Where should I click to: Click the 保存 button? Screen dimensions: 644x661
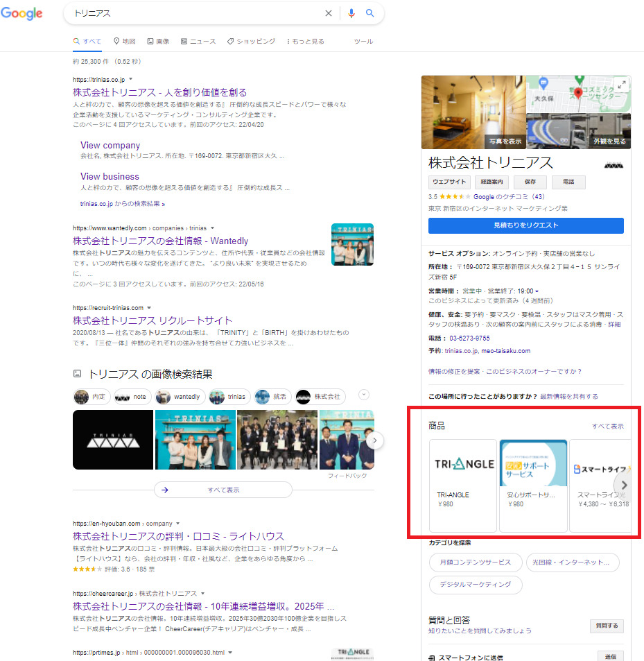coord(530,182)
